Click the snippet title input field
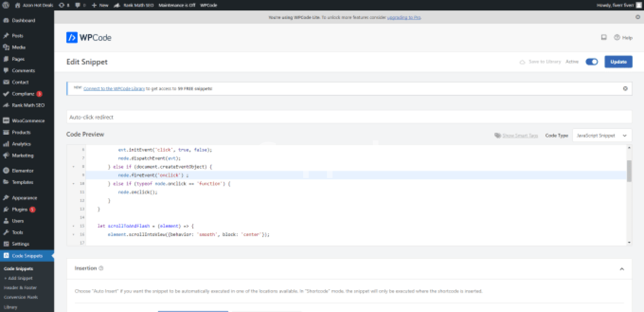The width and height of the screenshot is (644, 312). pos(349,117)
